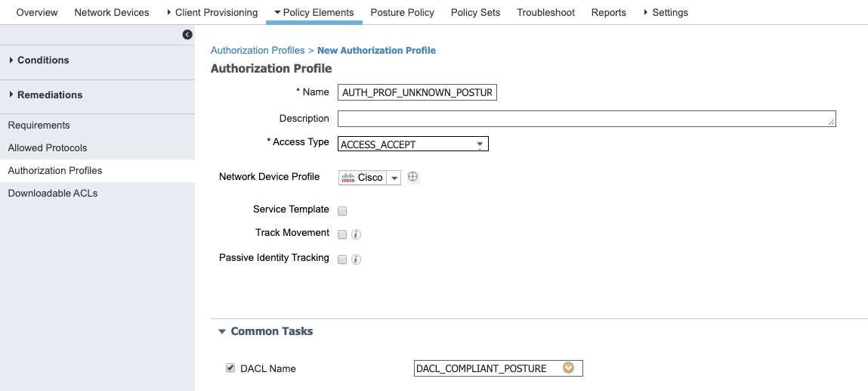The width and height of the screenshot is (868, 391).
Task: Expand the Conditions section
Action: (43, 60)
